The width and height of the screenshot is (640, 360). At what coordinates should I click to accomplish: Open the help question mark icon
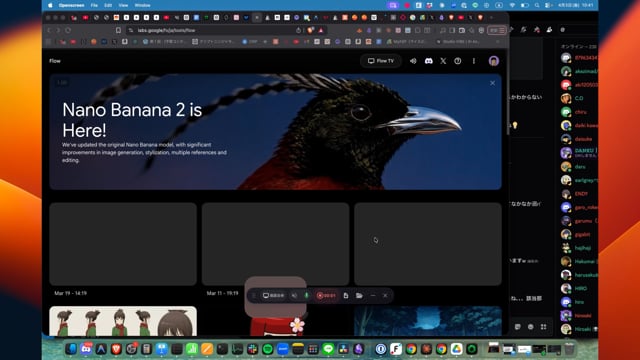point(458,61)
